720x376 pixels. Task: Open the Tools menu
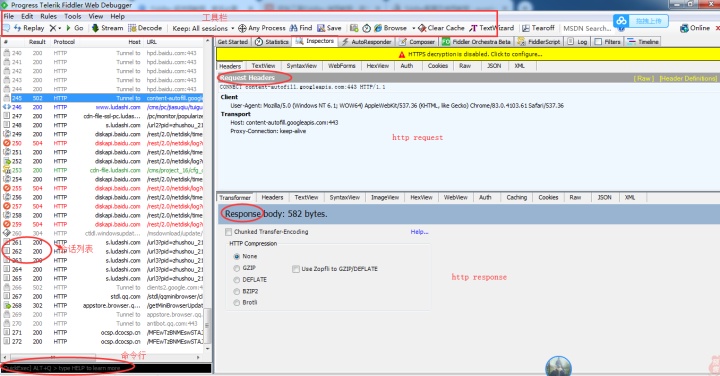pyautogui.click(x=73, y=16)
